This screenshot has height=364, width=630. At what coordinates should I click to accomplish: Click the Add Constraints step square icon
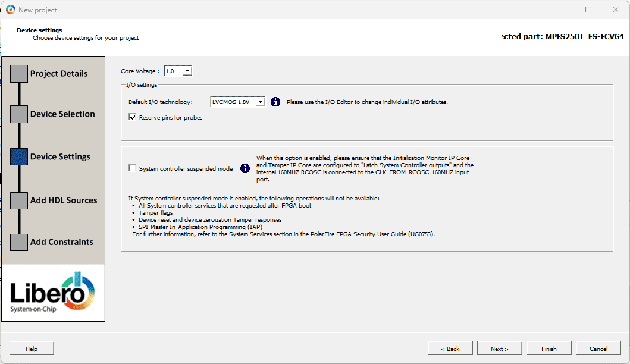click(x=19, y=242)
